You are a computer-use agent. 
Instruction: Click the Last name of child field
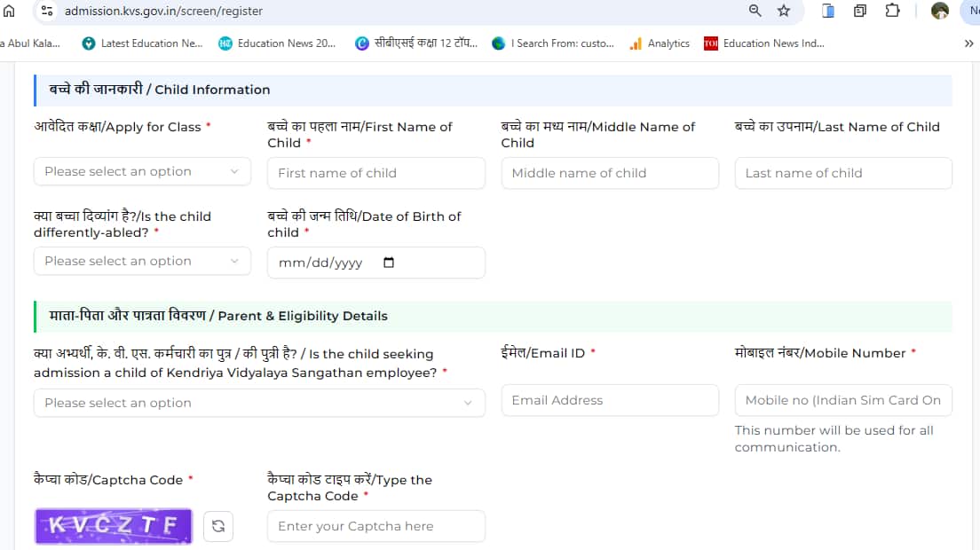coord(842,173)
